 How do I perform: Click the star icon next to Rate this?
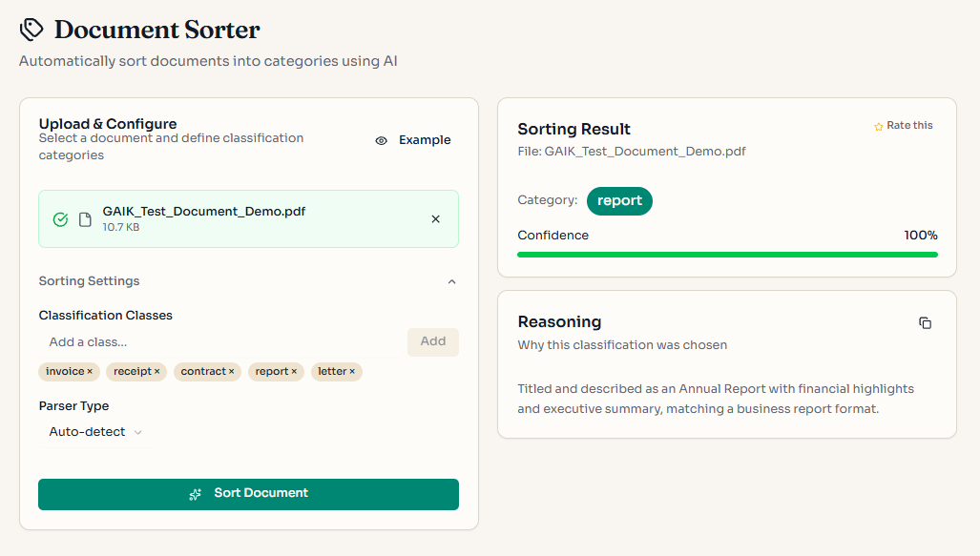click(877, 124)
